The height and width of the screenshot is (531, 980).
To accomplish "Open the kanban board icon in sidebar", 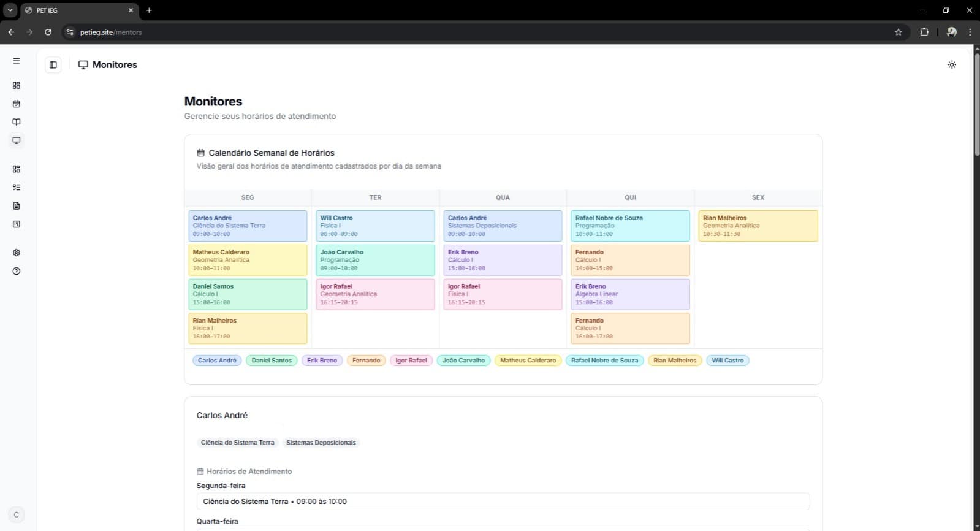I will coord(17,224).
